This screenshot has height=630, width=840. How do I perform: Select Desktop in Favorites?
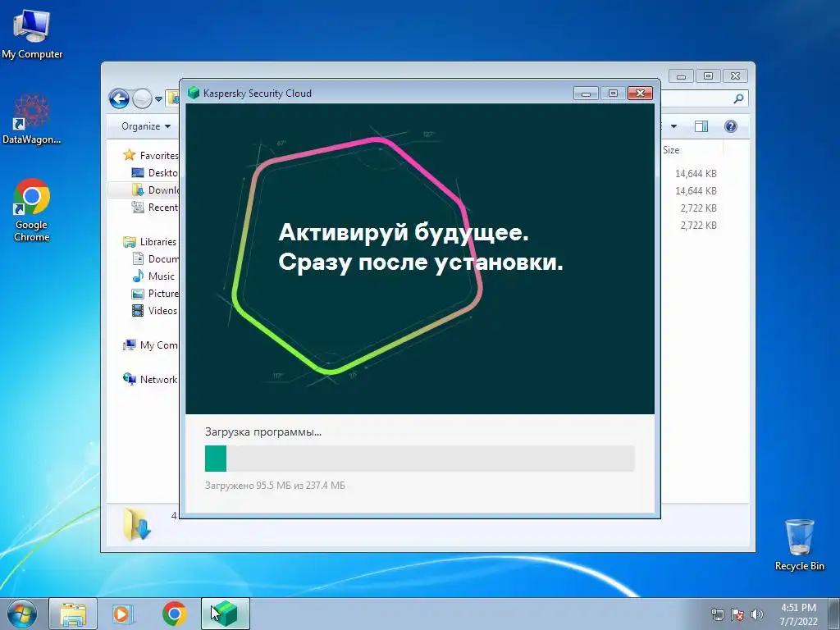click(155, 172)
